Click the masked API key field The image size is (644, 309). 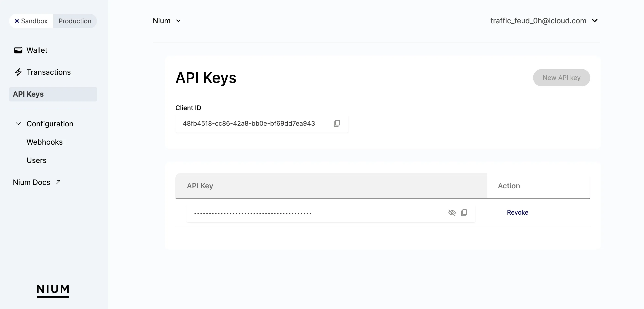tap(331, 213)
